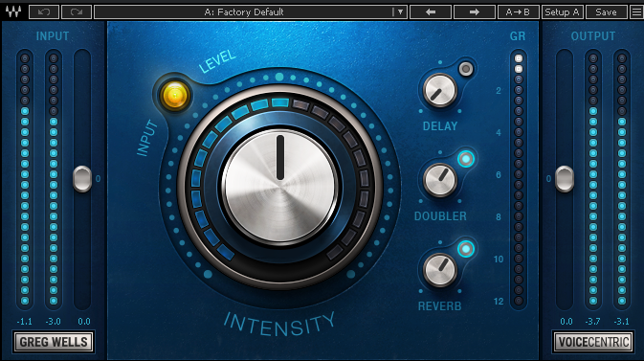Load next preset with right arrow
This screenshot has height=361, width=644.
[475, 11]
